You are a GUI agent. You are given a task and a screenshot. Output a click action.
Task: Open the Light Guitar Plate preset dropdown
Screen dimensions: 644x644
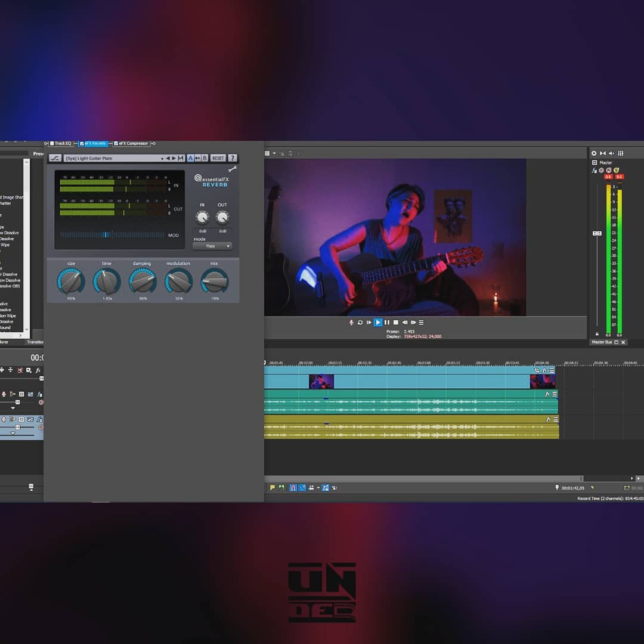(162, 157)
